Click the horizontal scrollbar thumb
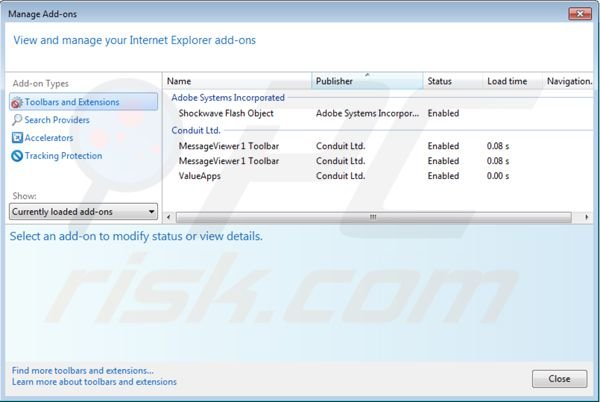The height and width of the screenshot is (402, 600). [x=373, y=217]
